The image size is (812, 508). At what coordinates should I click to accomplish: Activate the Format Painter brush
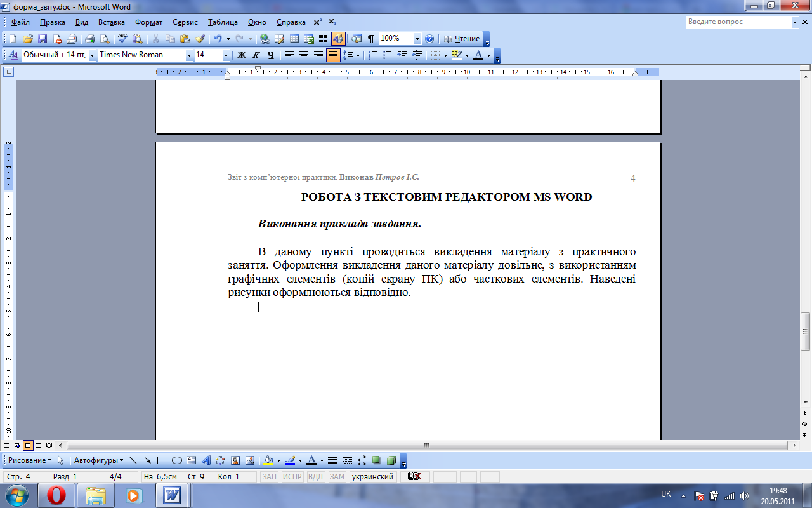[x=200, y=39]
